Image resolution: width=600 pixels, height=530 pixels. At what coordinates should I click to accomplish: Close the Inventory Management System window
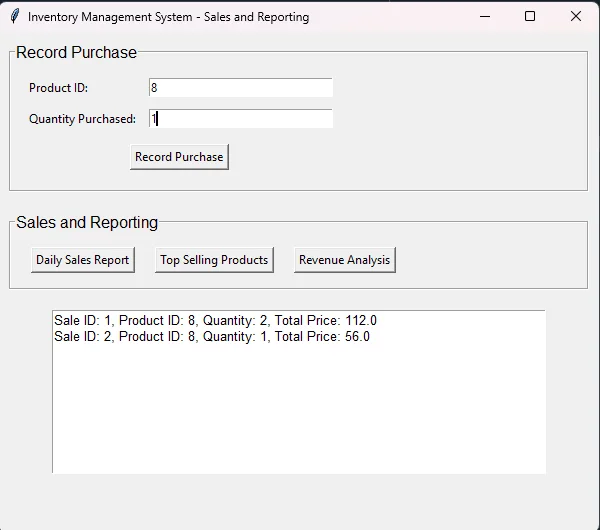pos(576,16)
